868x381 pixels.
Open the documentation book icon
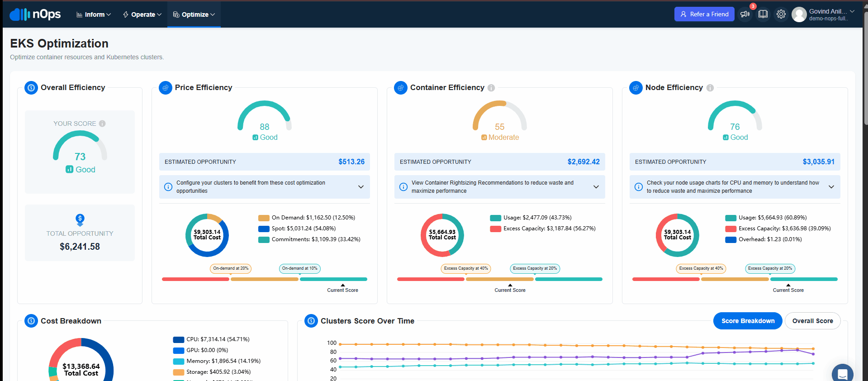pos(763,14)
